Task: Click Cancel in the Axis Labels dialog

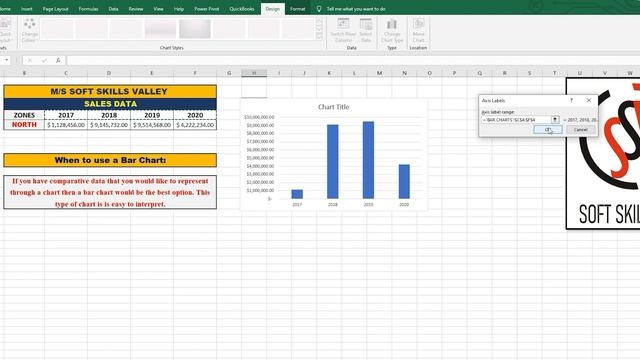Action: (x=580, y=129)
